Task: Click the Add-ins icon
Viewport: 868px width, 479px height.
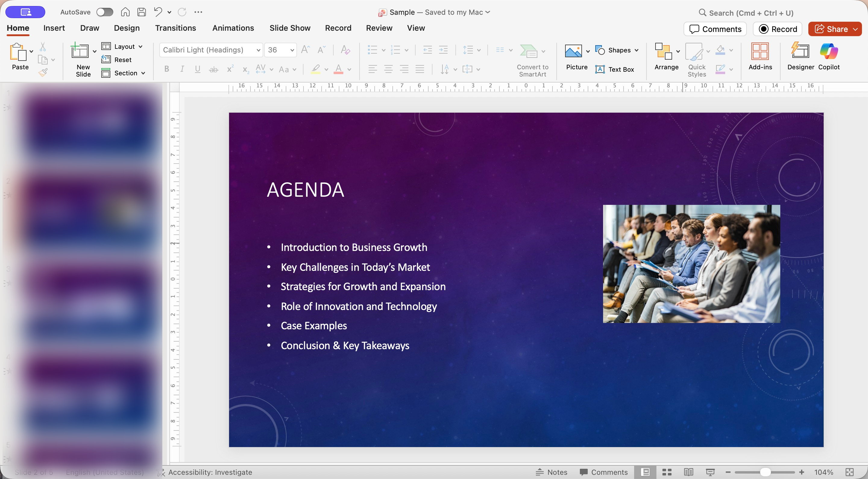Action: coord(760,52)
